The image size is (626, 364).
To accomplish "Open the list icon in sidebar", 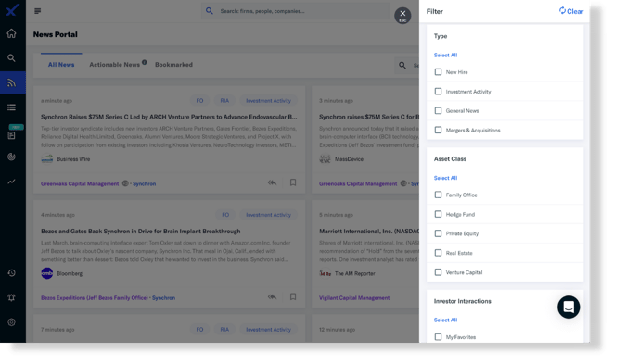I will pos(11,107).
